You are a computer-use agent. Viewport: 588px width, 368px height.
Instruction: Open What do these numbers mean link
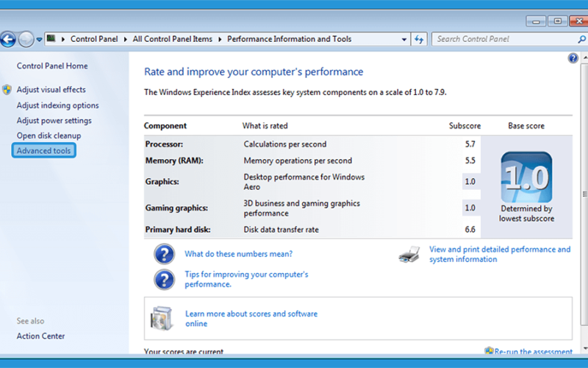(238, 254)
